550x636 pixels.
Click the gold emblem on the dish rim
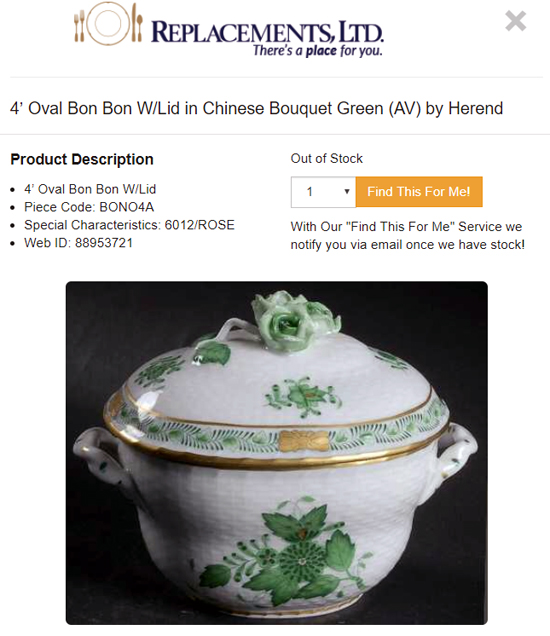[x=303, y=441]
